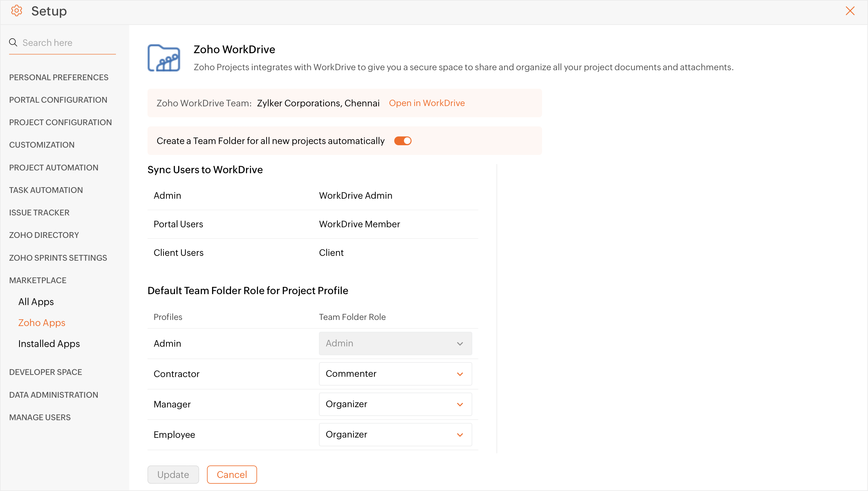Expand the Personal Preferences section
Viewport: 868px width, 491px height.
click(59, 77)
